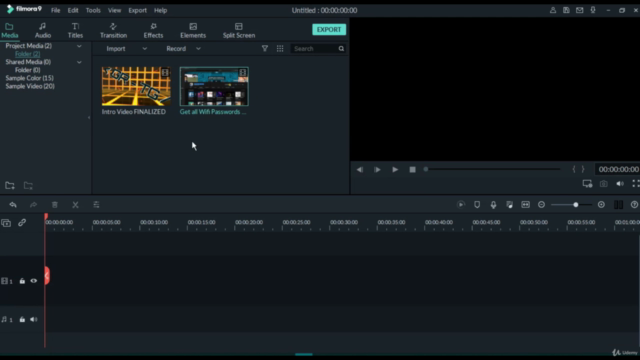Select the Get all Wifi Passwords thumbnail

(x=214, y=86)
